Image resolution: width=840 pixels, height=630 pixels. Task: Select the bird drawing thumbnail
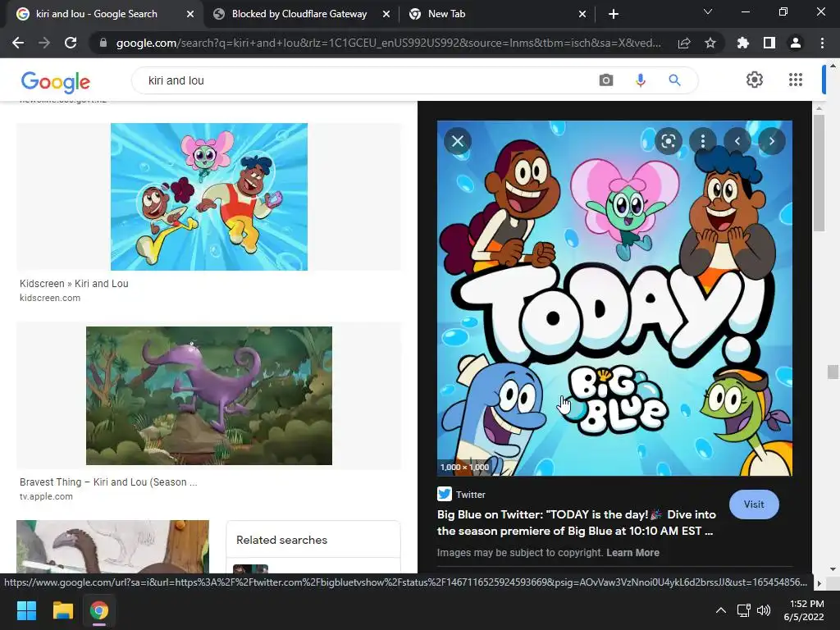pos(112,546)
